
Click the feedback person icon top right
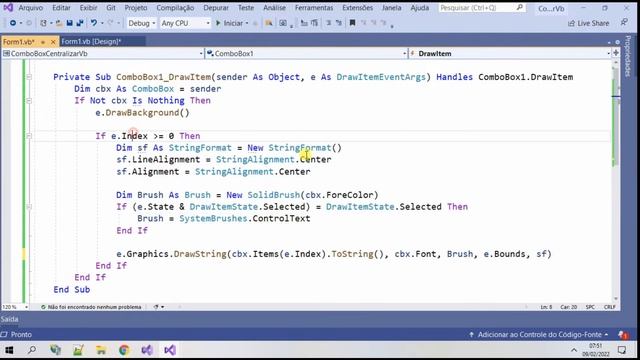click(x=624, y=23)
